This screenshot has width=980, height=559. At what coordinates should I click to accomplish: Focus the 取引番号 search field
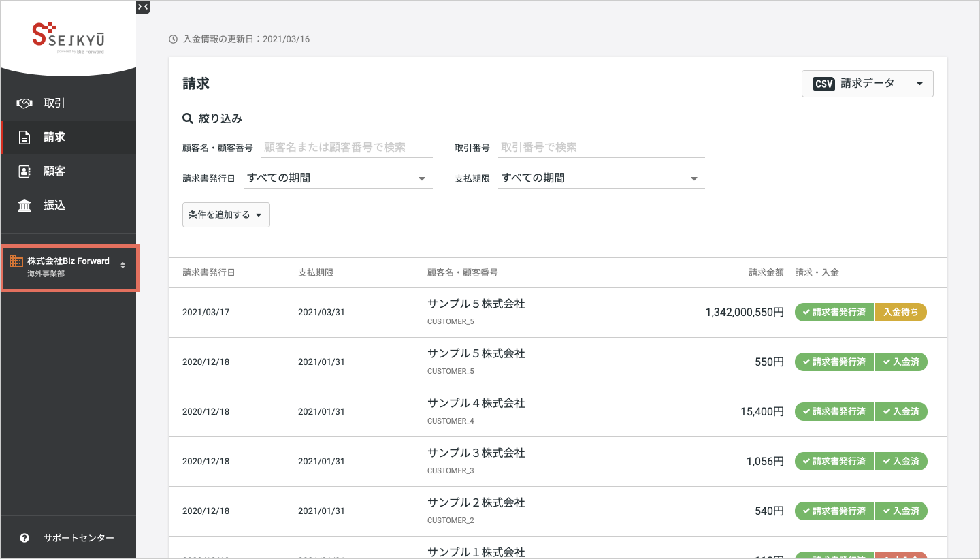602,147
